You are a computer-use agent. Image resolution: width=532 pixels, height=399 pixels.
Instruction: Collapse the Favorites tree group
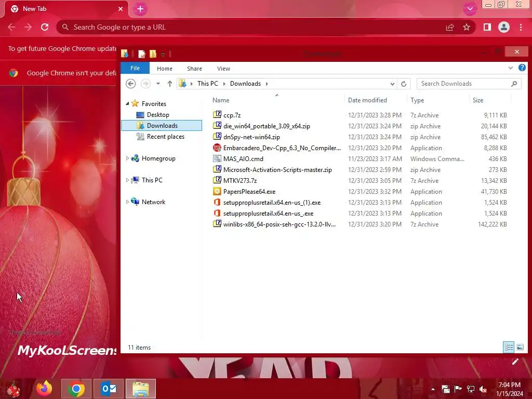coord(128,103)
